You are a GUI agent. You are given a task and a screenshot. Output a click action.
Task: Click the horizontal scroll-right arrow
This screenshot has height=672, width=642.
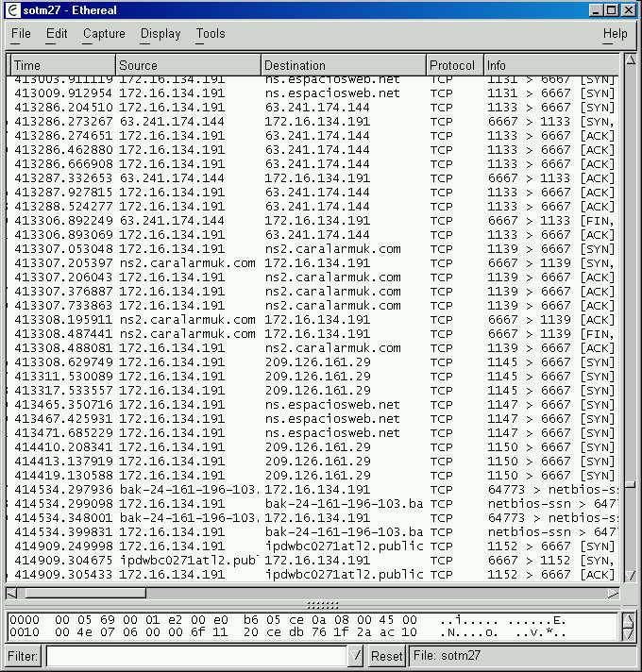click(613, 594)
